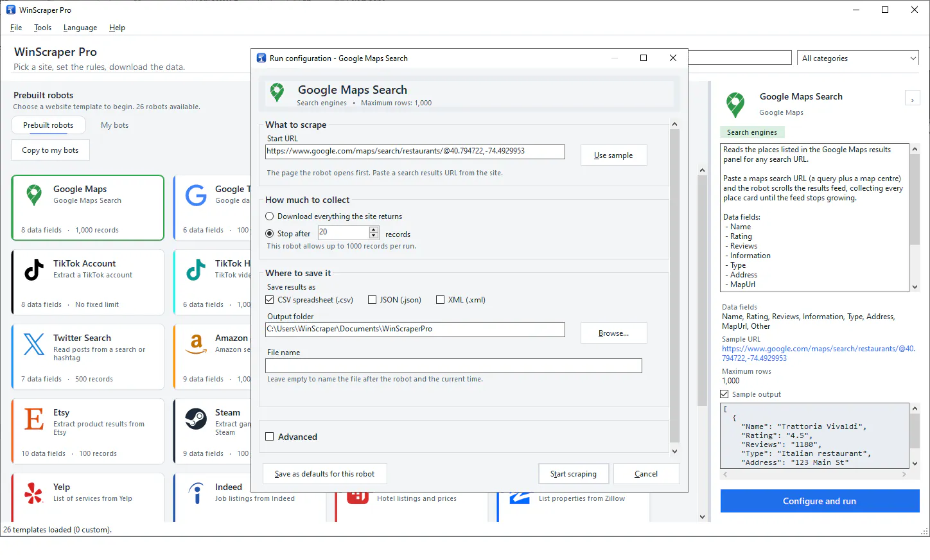This screenshot has width=930, height=560.
Task: Click the search box beside All categories
Action: (x=740, y=58)
